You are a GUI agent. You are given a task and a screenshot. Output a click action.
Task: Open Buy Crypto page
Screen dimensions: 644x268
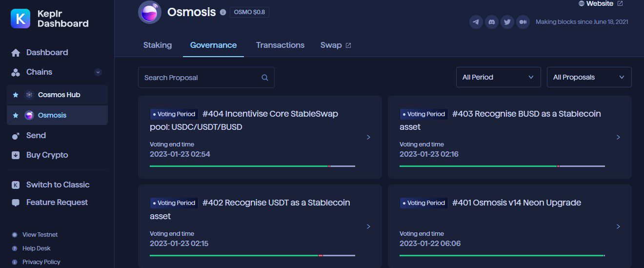(47, 155)
